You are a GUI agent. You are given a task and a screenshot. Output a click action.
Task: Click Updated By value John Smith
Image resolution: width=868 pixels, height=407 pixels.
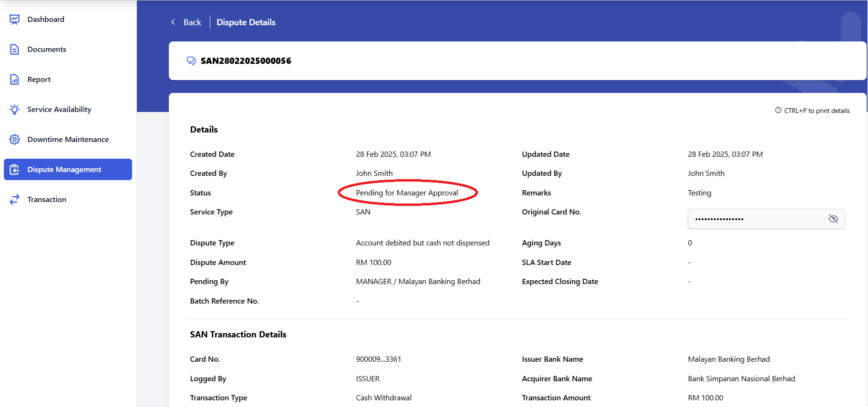coord(706,173)
